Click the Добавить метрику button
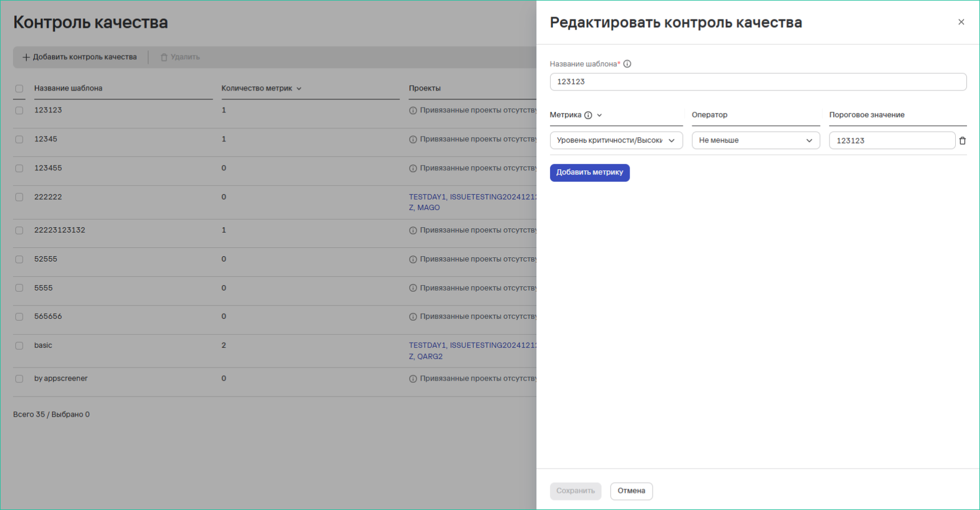The height and width of the screenshot is (510, 980). [589, 172]
